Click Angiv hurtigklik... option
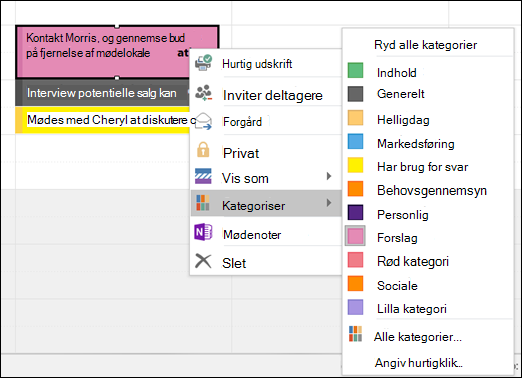 click(x=419, y=362)
